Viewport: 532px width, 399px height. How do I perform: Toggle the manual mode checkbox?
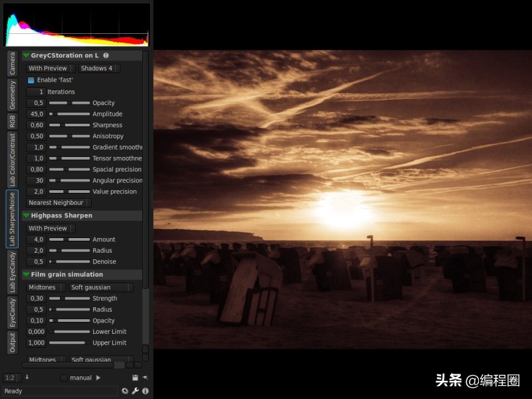[63, 378]
